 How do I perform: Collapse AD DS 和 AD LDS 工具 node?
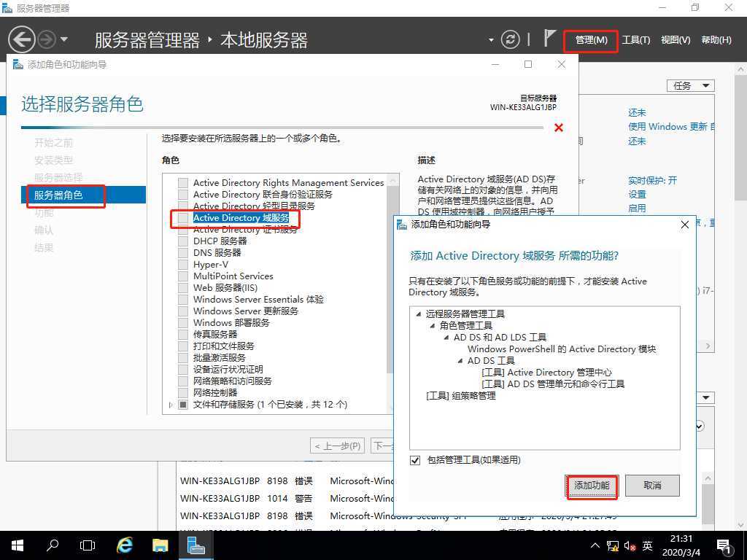[x=446, y=337]
